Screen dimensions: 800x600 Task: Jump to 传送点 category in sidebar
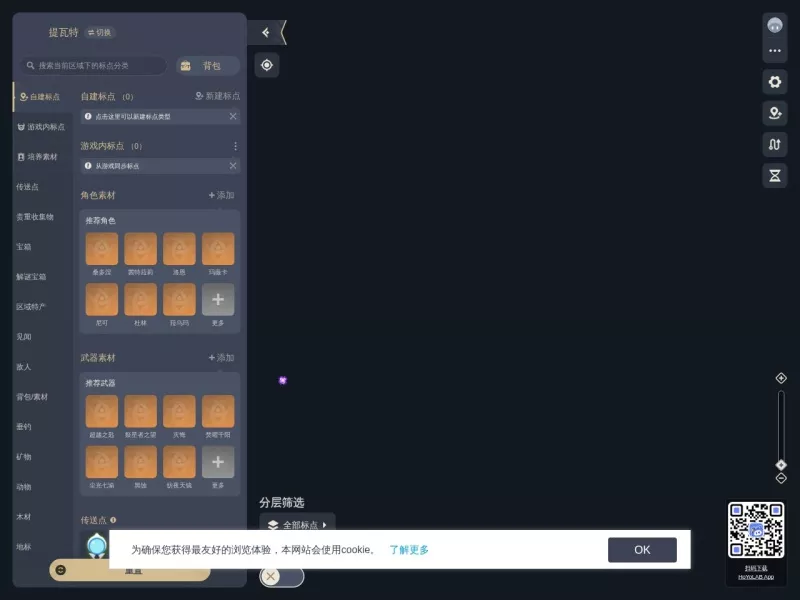28,187
